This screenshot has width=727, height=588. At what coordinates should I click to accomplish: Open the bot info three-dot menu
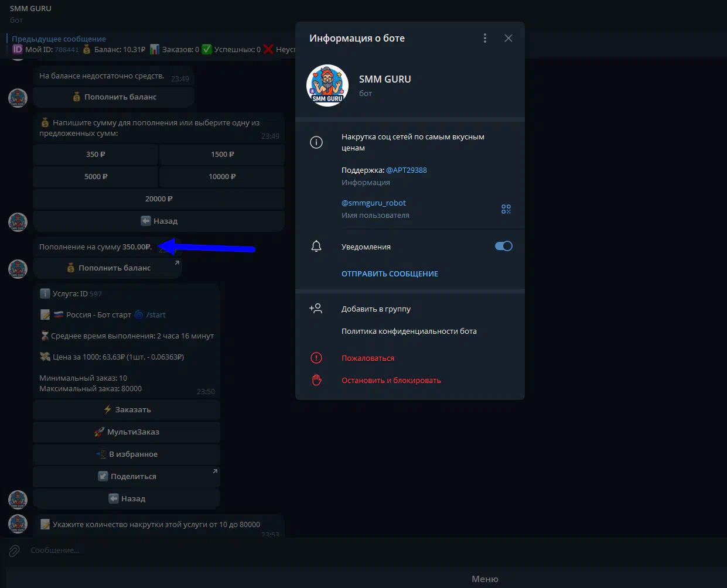(484, 38)
